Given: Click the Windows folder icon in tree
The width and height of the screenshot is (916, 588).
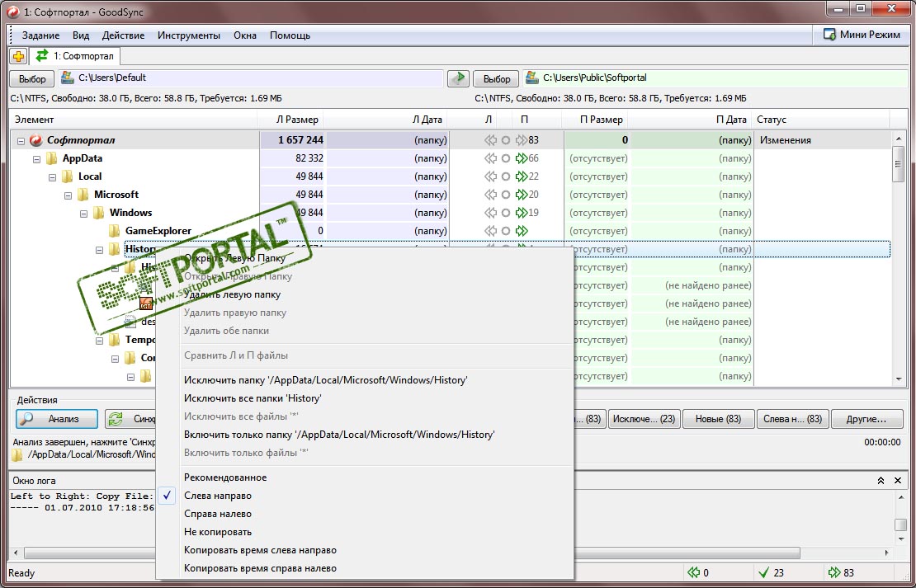Looking at the screenshot, I should coord(99,213).
